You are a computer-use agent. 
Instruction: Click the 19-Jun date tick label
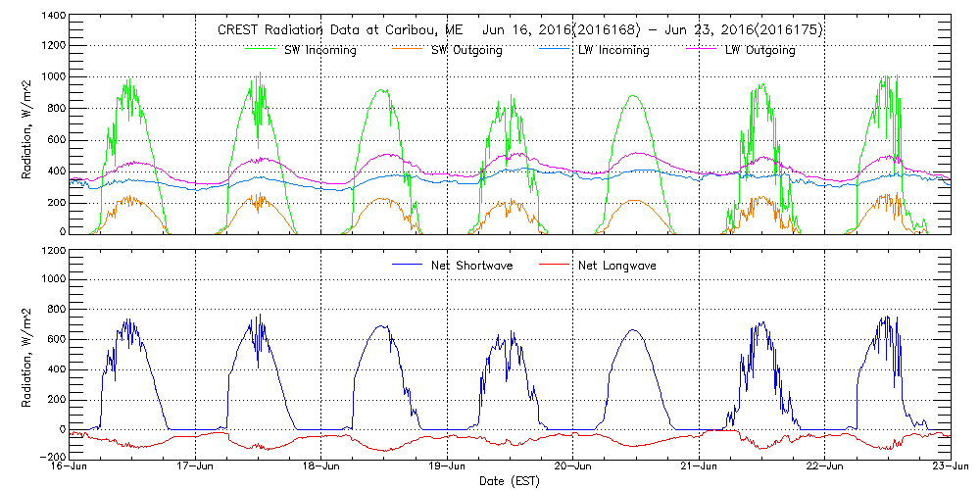[448, 467]
